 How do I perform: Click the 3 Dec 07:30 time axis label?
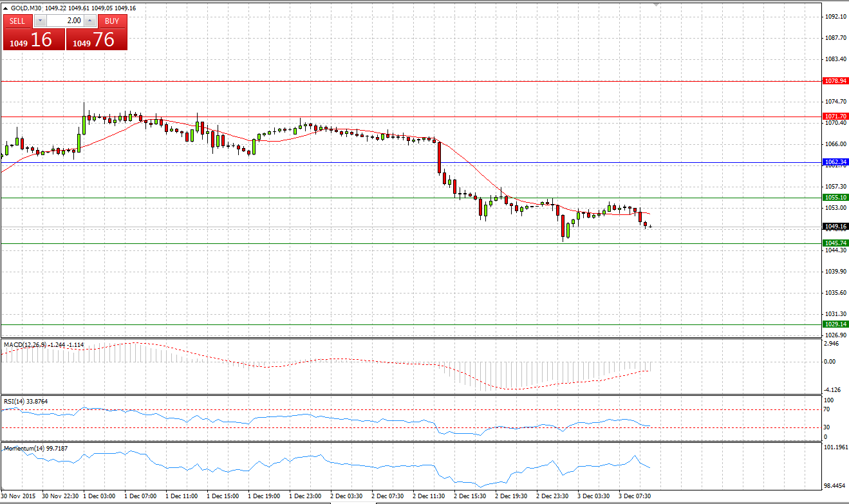coord(635,496)
